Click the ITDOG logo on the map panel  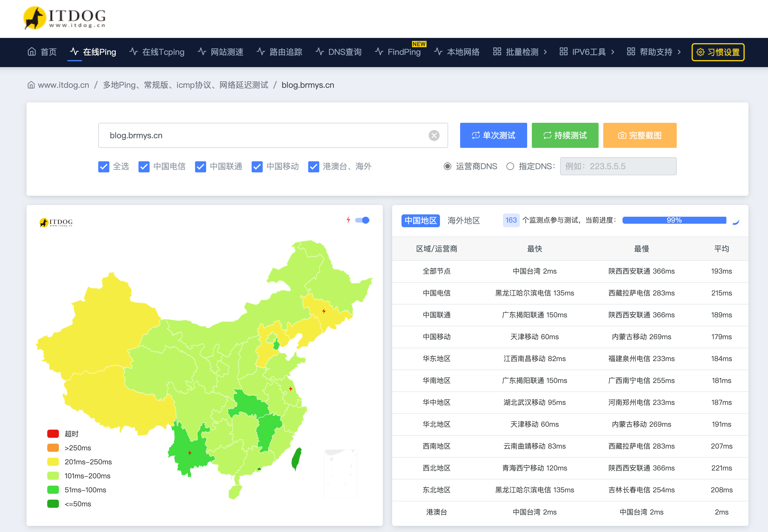[x=56, y=222]
